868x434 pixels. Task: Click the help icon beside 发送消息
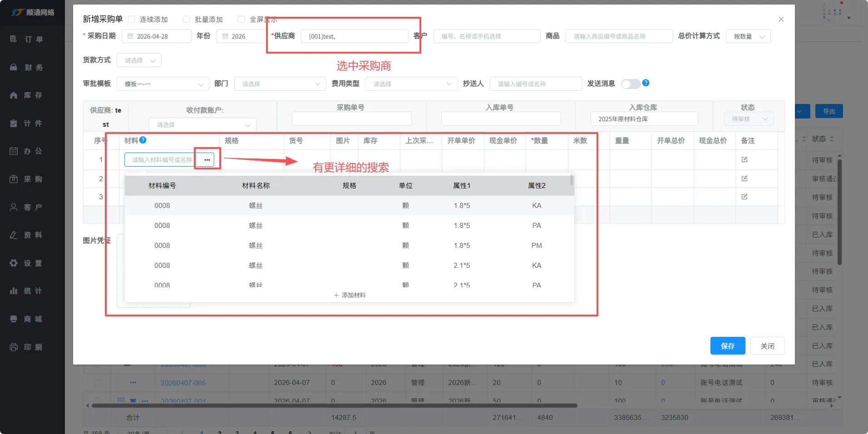(x=646, y=83)
